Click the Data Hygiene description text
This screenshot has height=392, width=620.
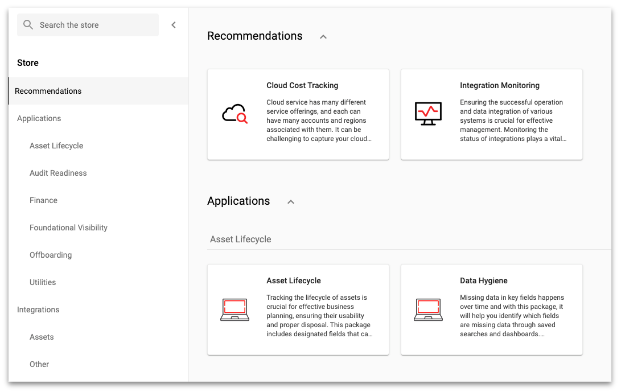(512, 316)
